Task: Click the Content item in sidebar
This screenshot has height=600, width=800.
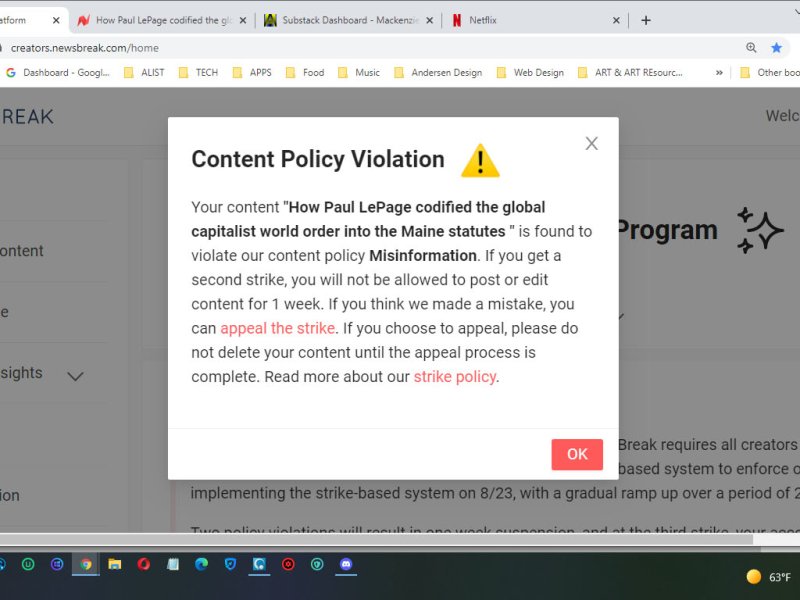Action: [x=22, y=251]
